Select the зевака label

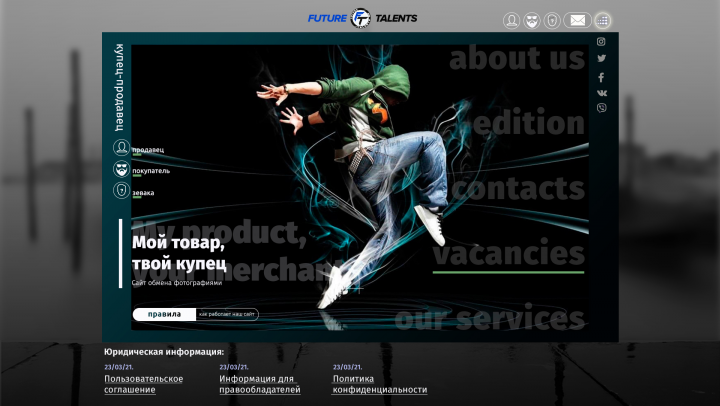pos(143,192)
